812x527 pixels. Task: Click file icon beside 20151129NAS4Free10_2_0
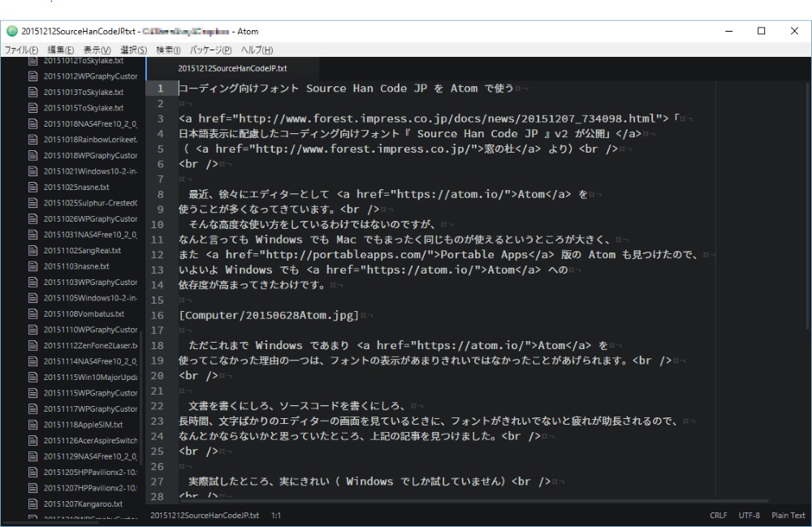[33, 456]
